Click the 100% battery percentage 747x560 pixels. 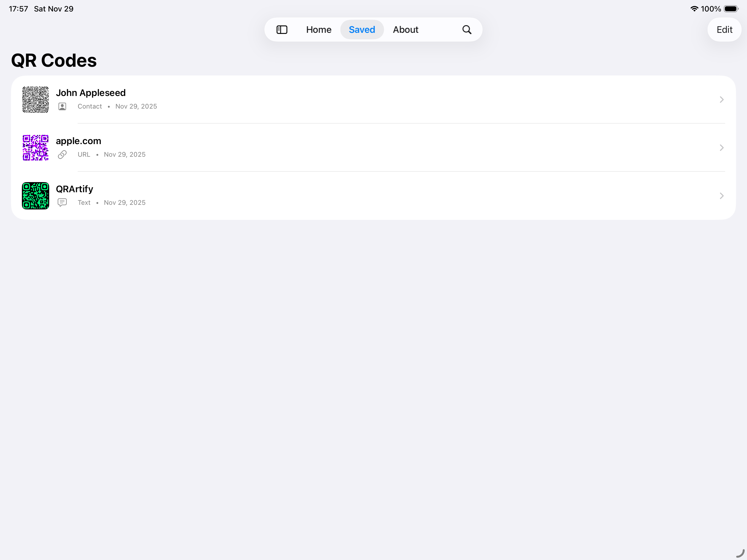coord(711,9)
